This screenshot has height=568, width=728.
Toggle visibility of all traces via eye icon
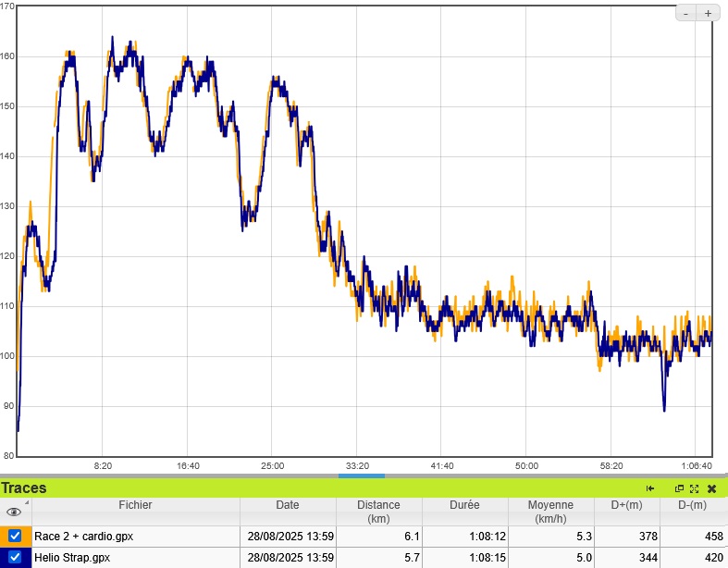[x=14, y=512]
